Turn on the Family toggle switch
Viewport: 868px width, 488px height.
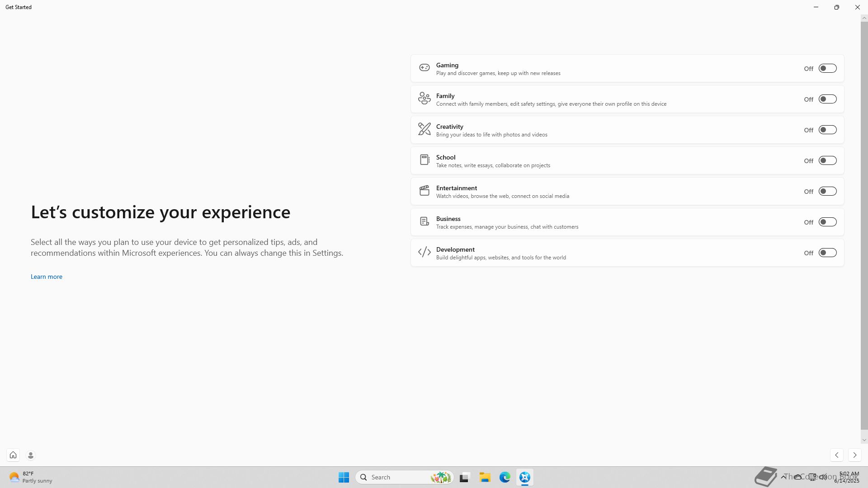[827, 99]
